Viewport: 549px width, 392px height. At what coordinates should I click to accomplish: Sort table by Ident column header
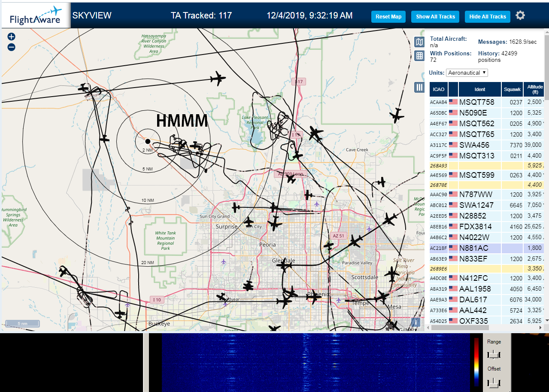[480, 89]
